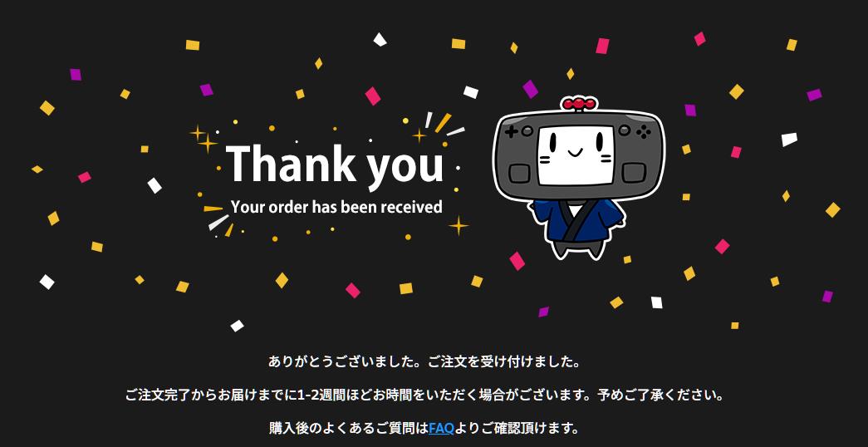Click gold sparkle star below "received"
Screen dimensions: 868x447
click(x=459, y=225)
